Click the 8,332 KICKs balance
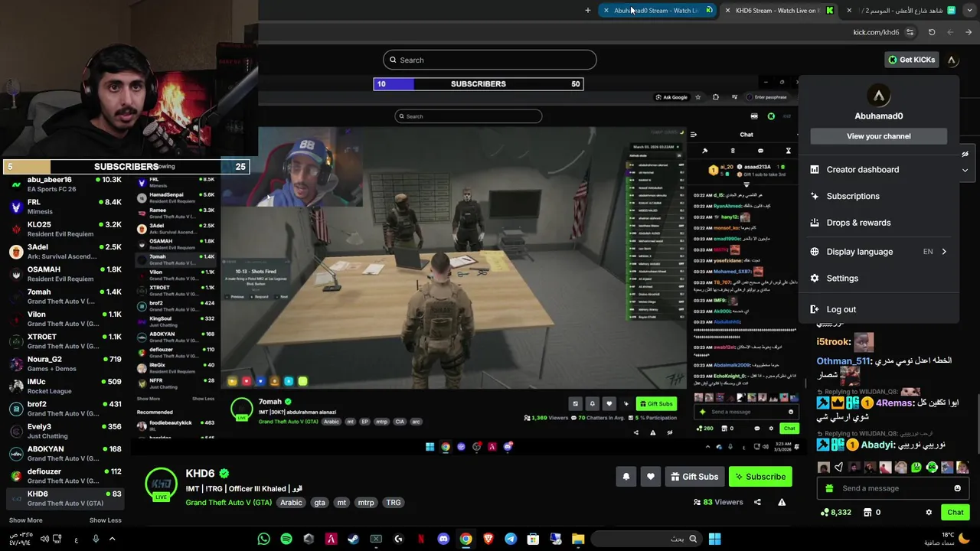Image resolution: width=980 pixels, height=551 pixels. [x=835, y=512]
